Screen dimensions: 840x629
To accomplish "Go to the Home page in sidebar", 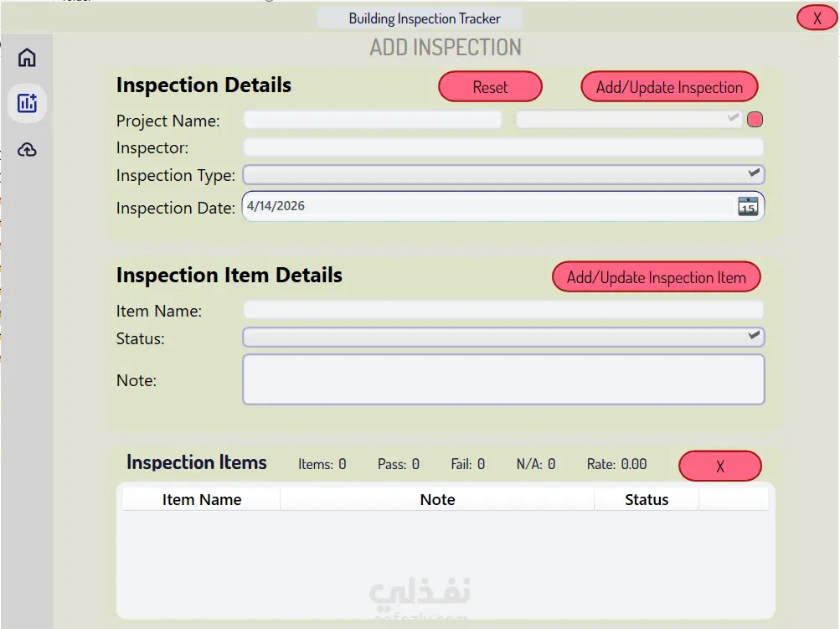I will (x=27, y=58).
